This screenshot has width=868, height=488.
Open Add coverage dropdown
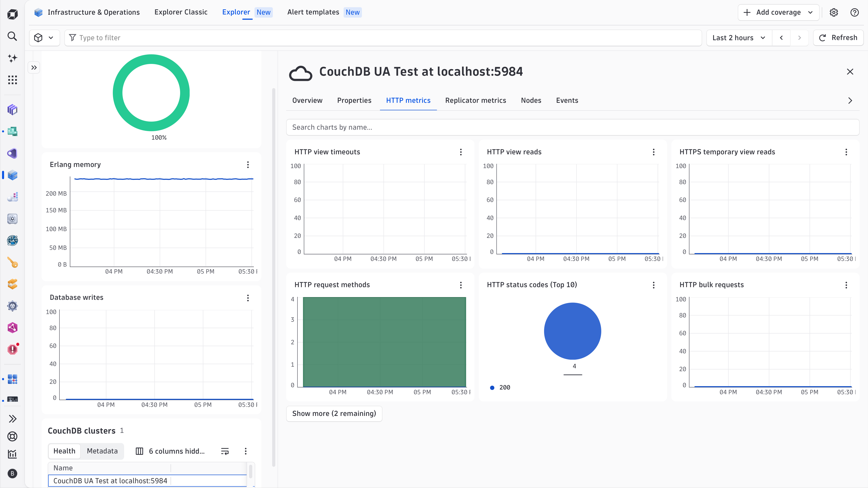[x=778, y=12]
